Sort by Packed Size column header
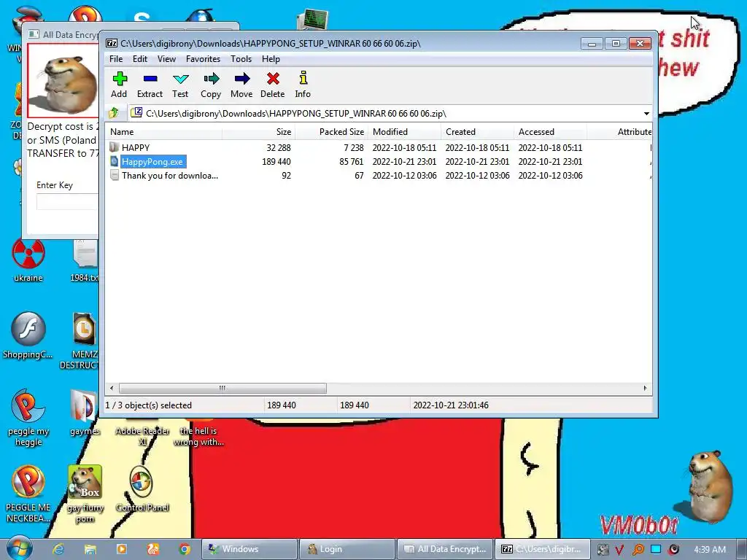This screenshot has height=560, width=747. [332, 132]
